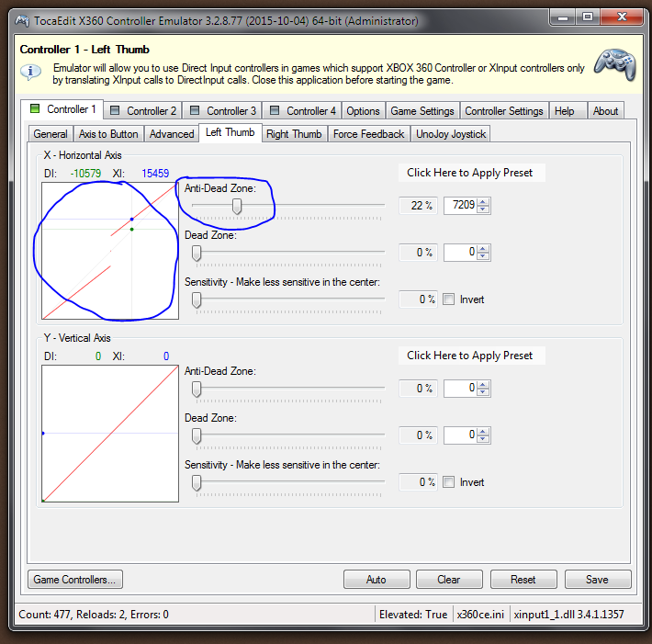Click the xinput1_1.dll version status entry

[x=568, y=615]
